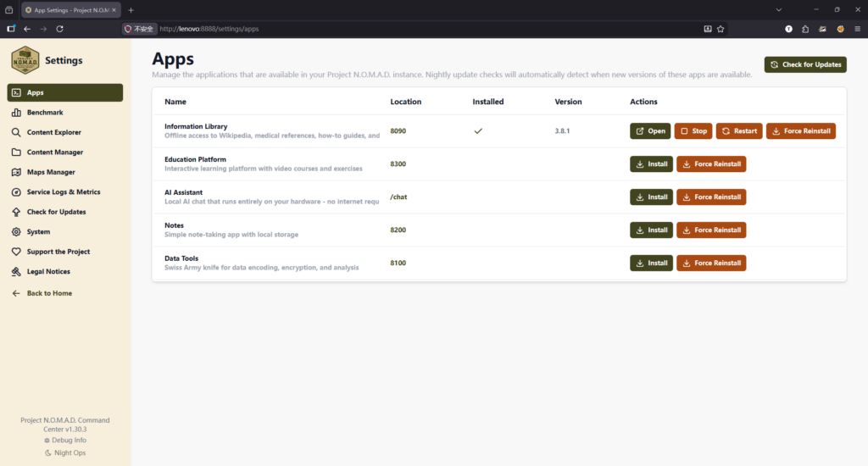Restart the Information Library service

(x=739, y=131)
